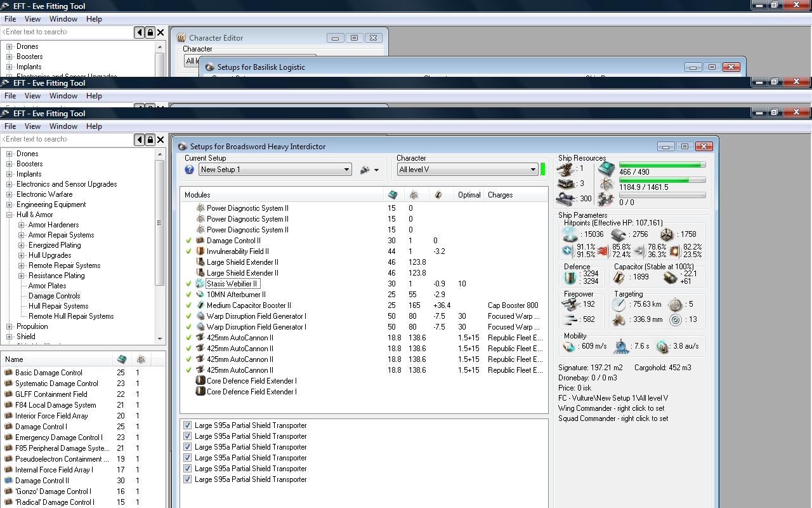812x508 pixels.
Task: Click the Damage Control II icon in market list
Action: click(x=9, y=481)
